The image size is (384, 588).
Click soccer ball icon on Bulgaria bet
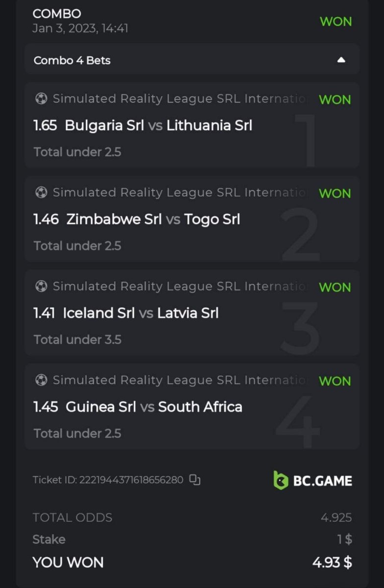tap(41, 99)
